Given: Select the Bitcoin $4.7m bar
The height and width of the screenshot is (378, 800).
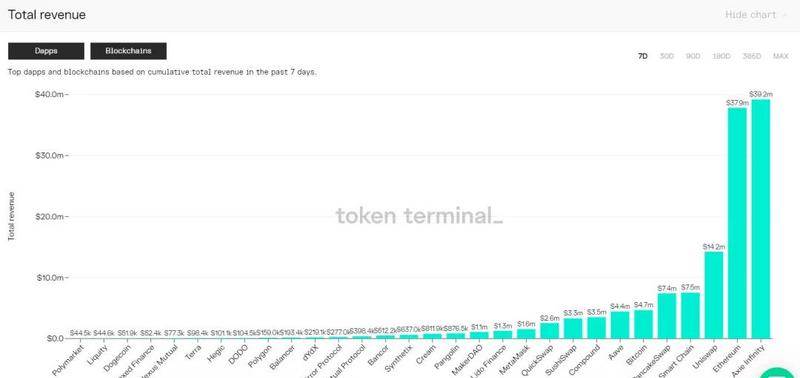Looking at the screenshot, I should pos(643,324).
